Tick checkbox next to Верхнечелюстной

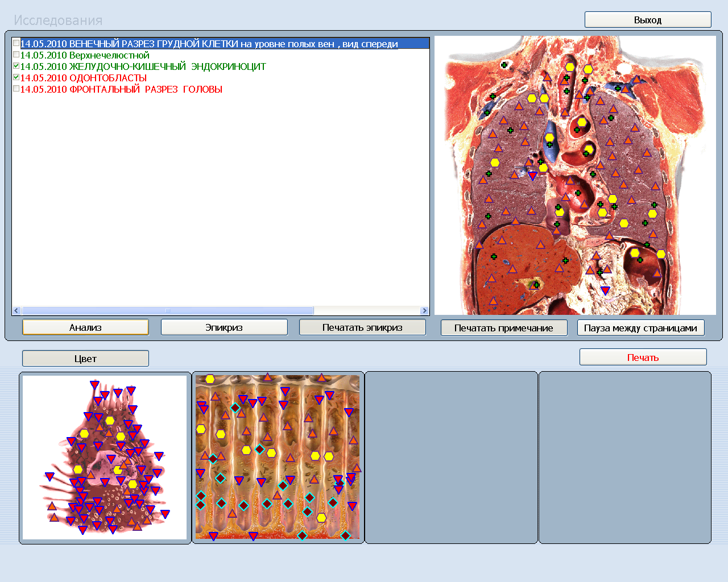(16, 55)
